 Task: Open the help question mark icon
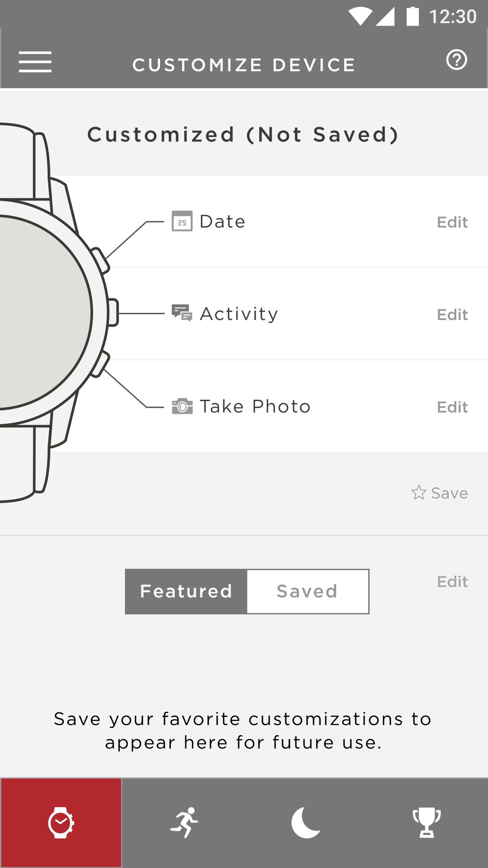point(457,60)
